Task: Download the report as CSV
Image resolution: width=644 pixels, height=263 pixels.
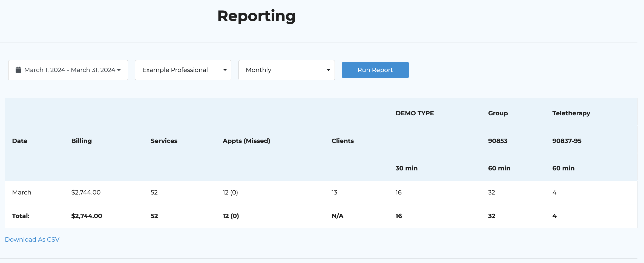Action: tap(32, 239)
